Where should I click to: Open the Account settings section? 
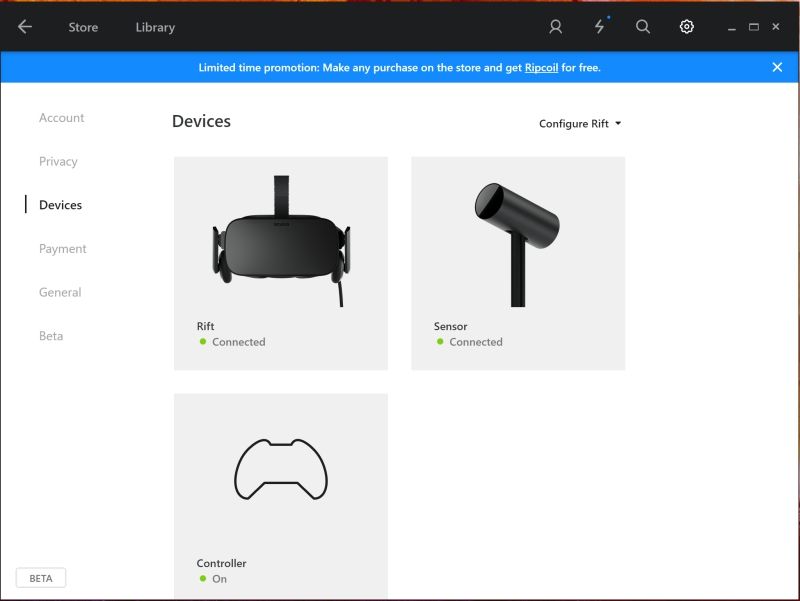pyautogui.click(x=62, y=118)
